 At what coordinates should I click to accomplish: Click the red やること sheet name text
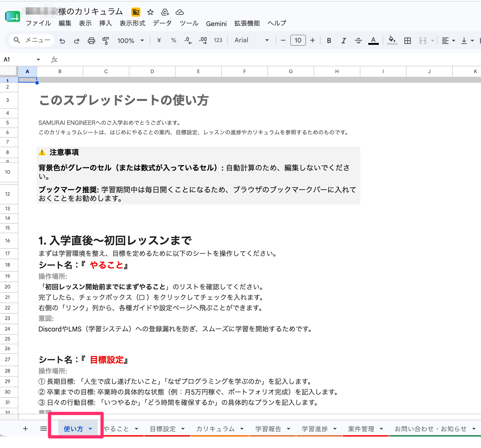coord(107,265)
